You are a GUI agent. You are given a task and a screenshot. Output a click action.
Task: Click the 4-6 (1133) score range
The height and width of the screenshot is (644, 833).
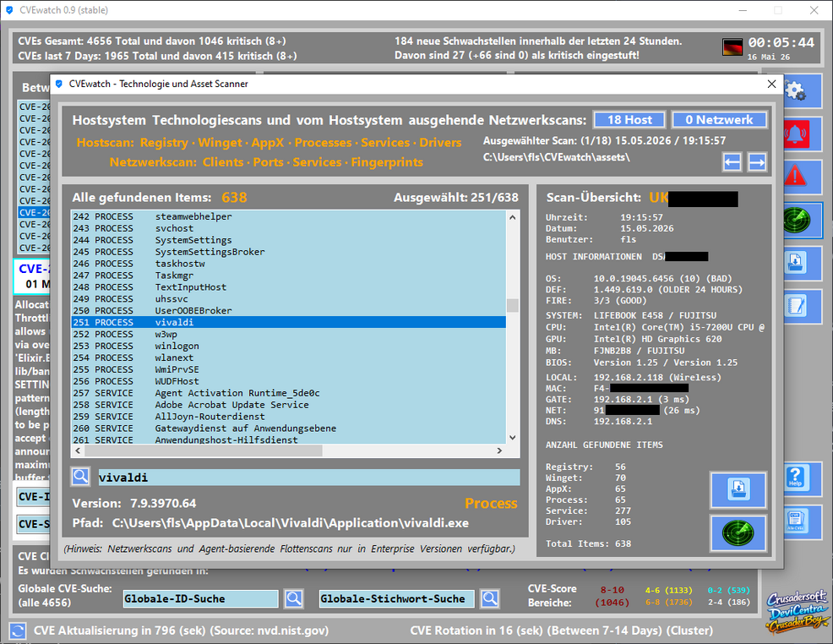pos(669,590)
